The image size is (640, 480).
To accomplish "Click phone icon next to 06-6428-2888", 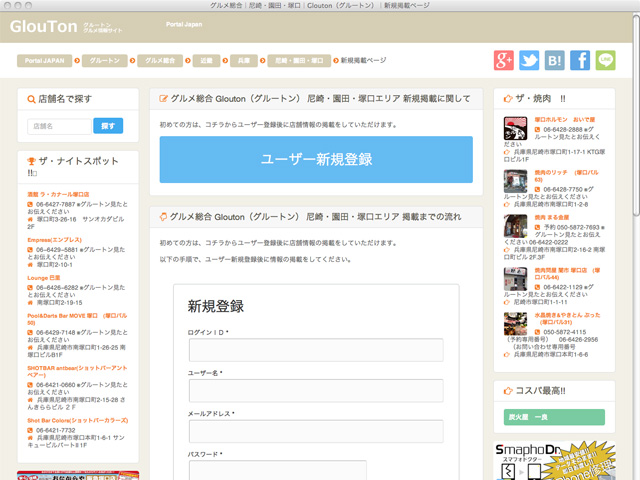I will click(538, 129).
